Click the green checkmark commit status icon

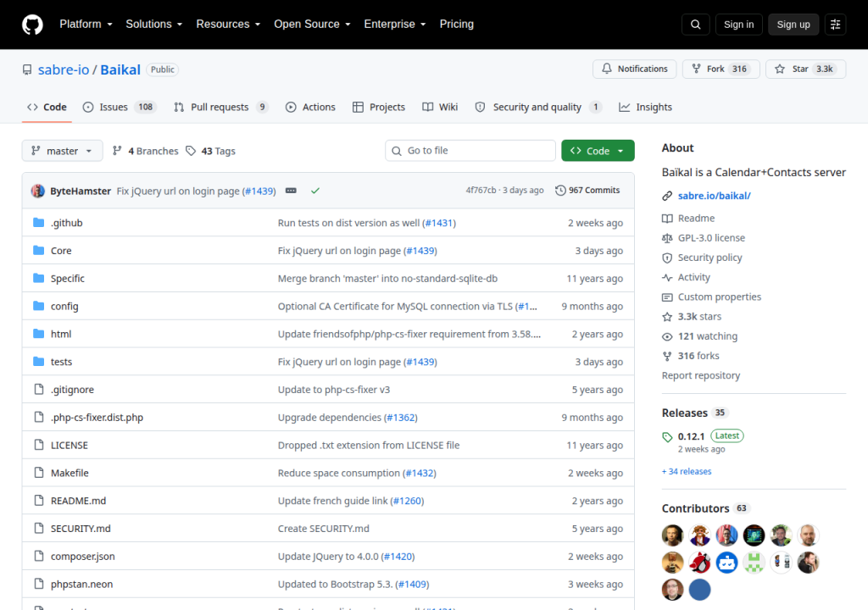click(315, 191)
